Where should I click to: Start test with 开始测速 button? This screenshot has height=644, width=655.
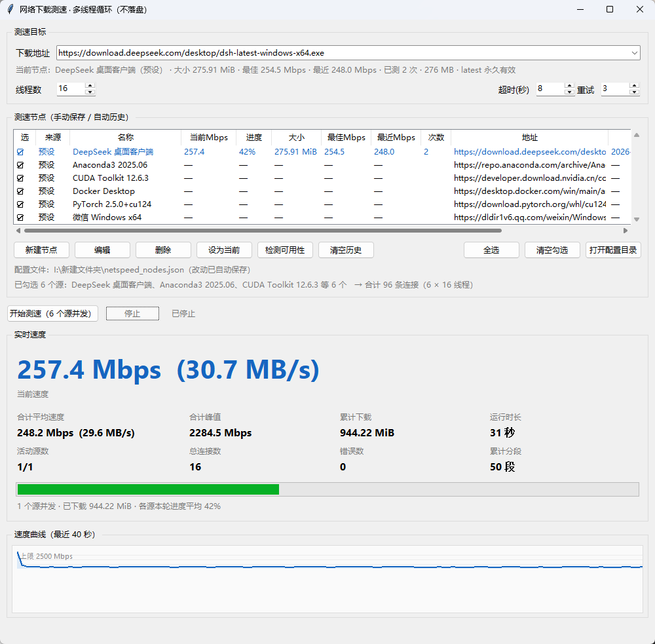click(x=52, y=313)
